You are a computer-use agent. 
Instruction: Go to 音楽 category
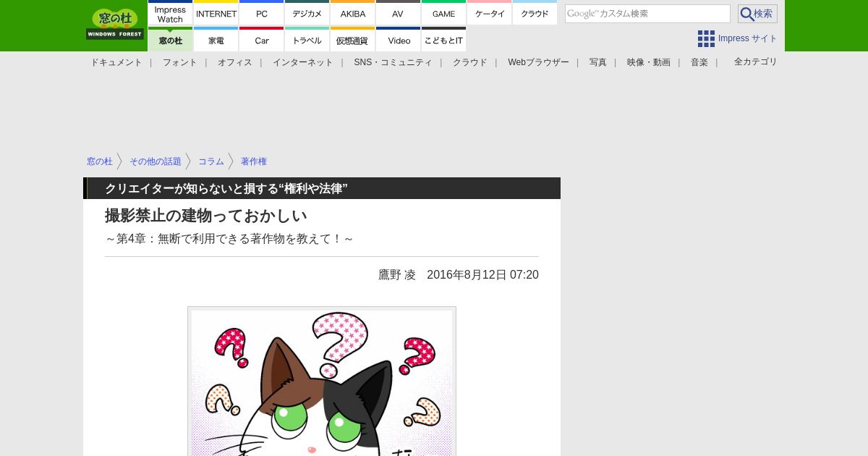699,62
